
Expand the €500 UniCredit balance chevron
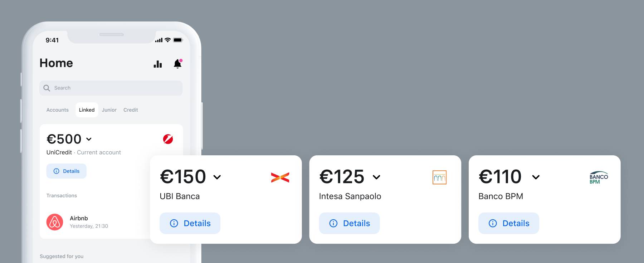89,139
